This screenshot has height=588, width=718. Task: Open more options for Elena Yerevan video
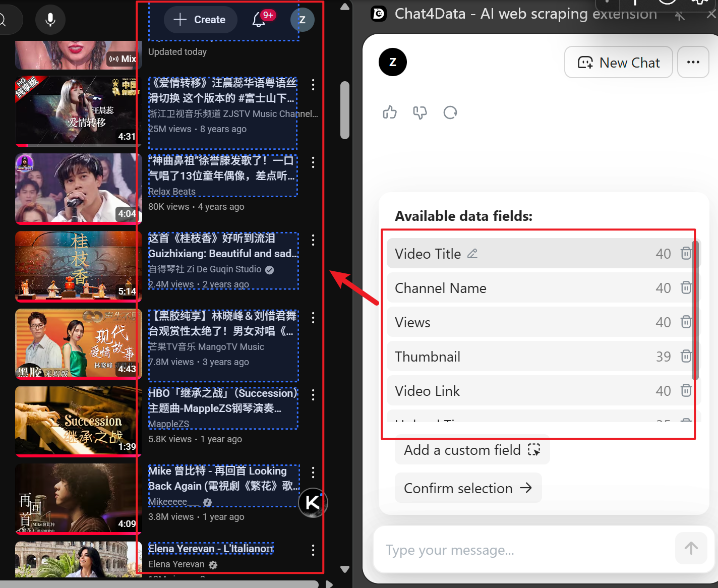(313, 550)
